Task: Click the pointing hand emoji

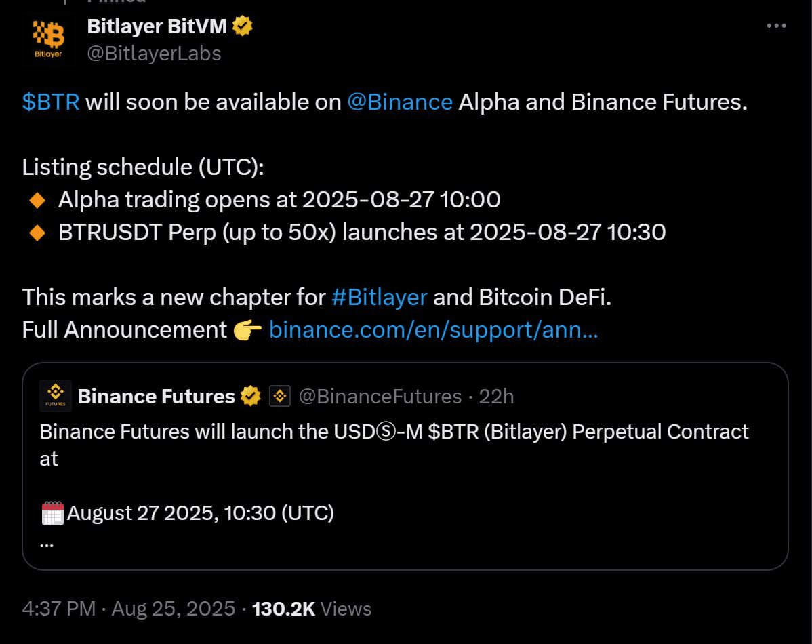Action: (x=247, y=330)
